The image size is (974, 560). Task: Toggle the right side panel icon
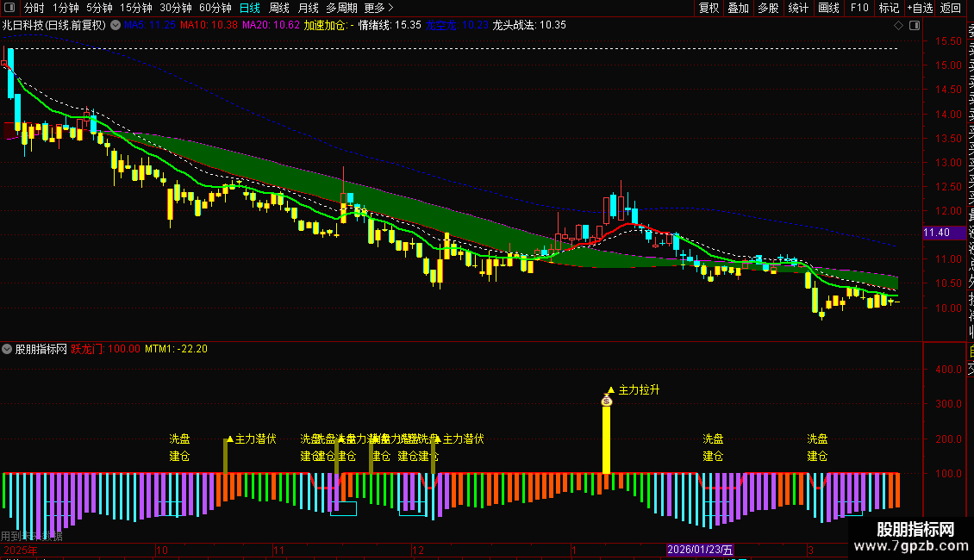click(915, 26)
